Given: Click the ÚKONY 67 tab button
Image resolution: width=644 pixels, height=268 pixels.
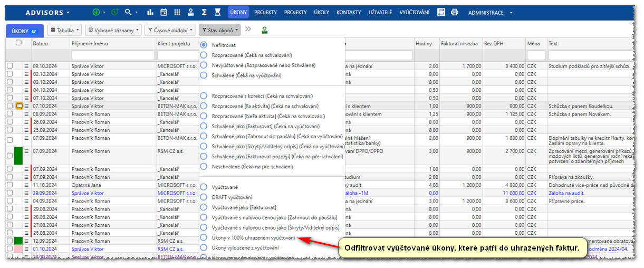Looking at the screenshot, I should click(x=24, y=31).
